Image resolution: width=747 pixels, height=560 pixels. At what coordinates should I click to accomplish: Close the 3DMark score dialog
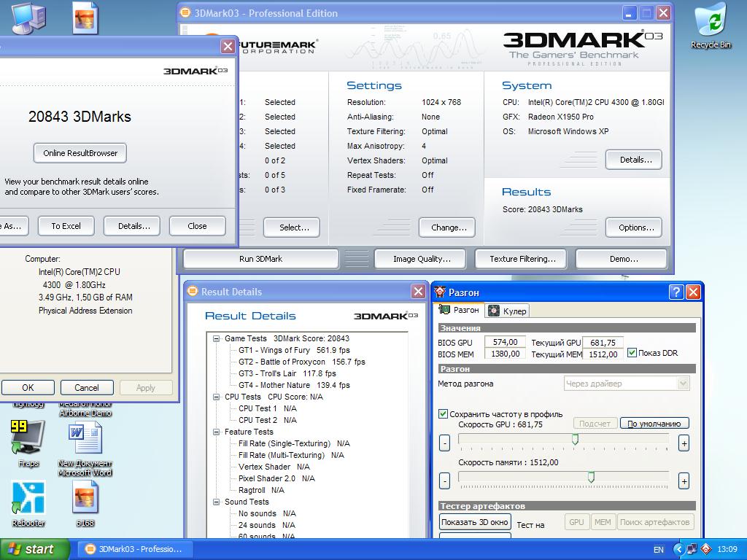click(228, 46)
